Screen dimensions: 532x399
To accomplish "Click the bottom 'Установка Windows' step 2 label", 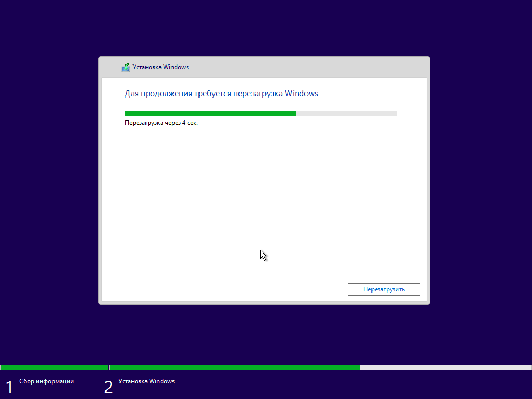I will click(147, 381).
